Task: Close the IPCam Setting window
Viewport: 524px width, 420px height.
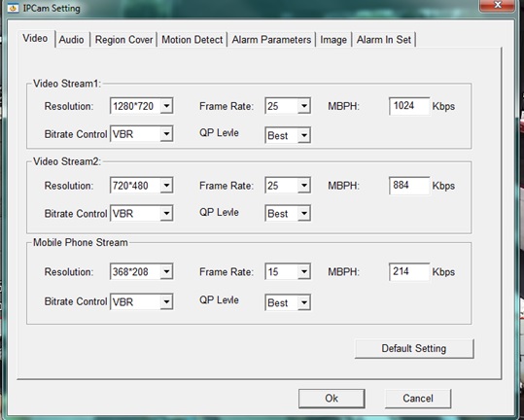Action: 498,5
